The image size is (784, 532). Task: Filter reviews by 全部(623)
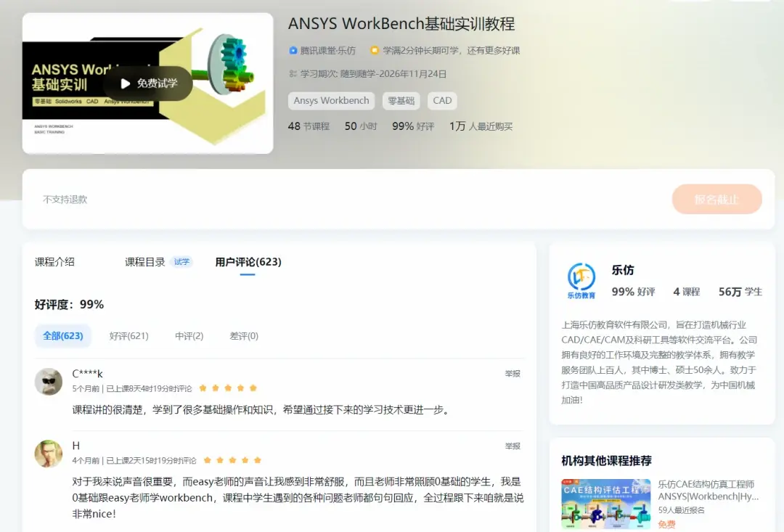coord(63,336)
